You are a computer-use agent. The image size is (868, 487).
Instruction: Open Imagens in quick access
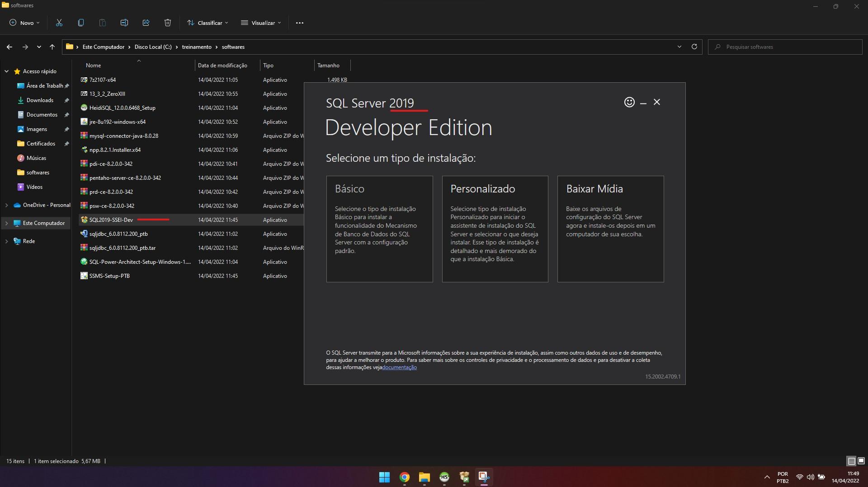coord(37,129)
